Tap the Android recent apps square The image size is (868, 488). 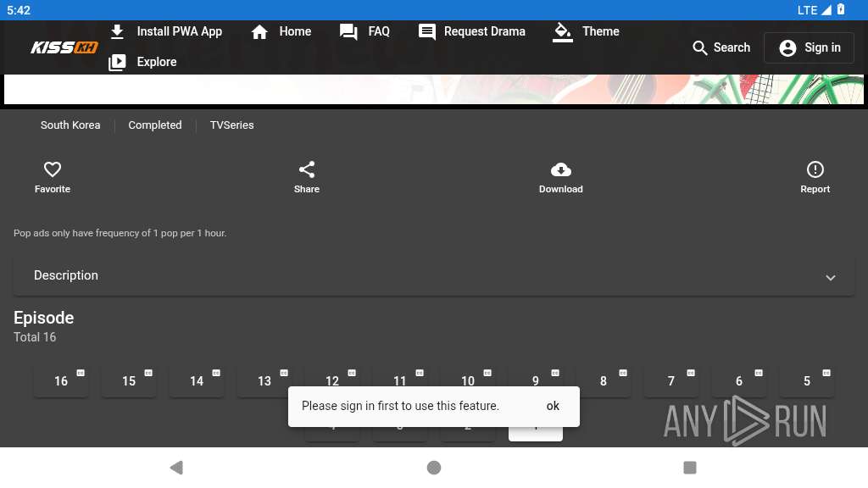(690, 468)
